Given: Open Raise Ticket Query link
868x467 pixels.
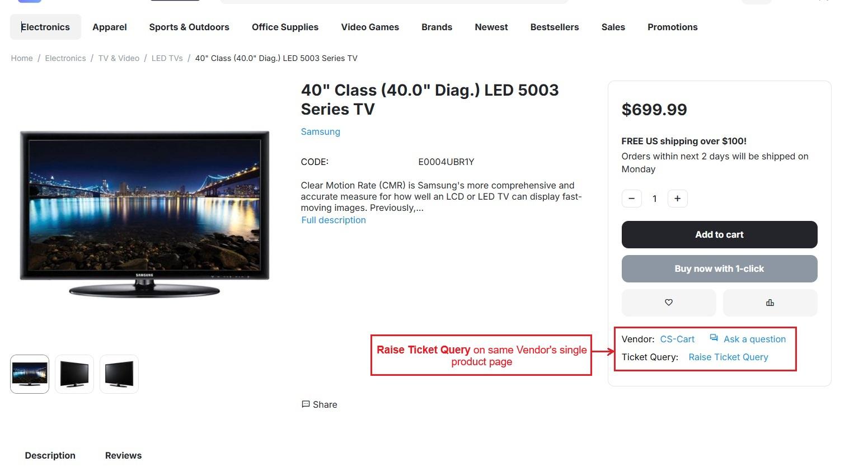Looking at the screenshot, I should click(728, 357).
